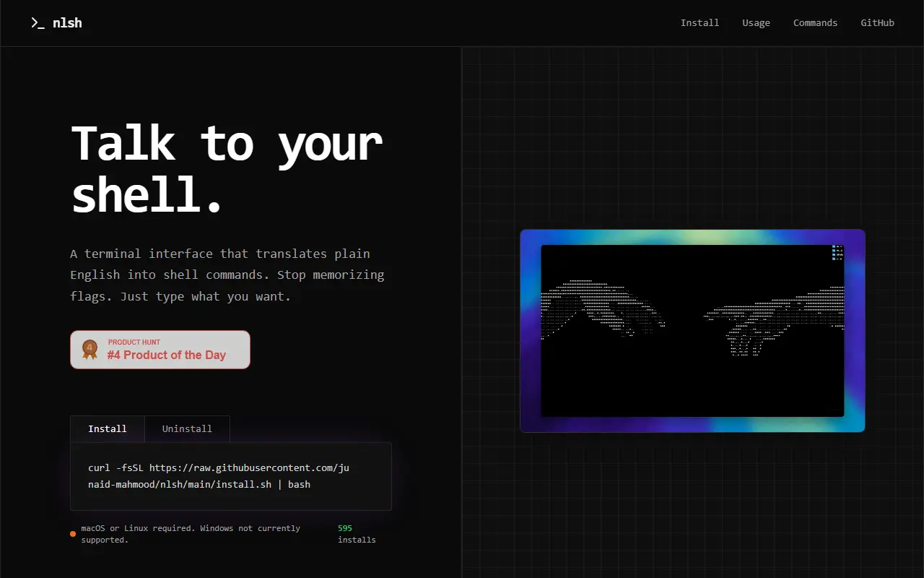Click the macOS or Linux required notice
The image size is (924, 578).
coord(191,534)
